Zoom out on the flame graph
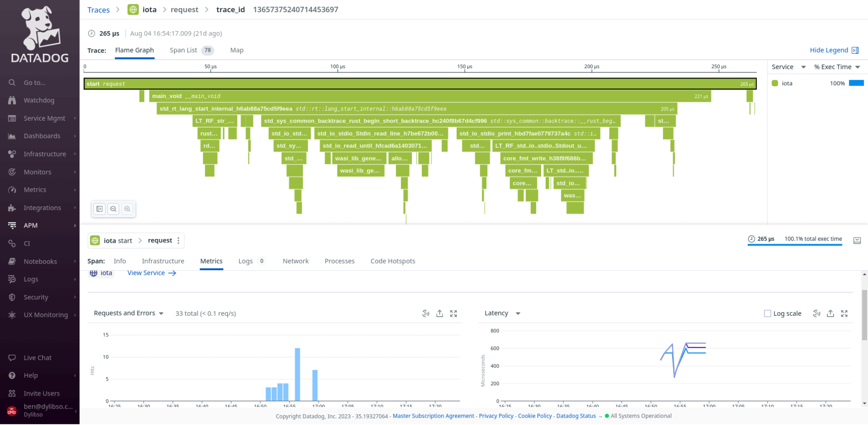The width and height of the screenshot is (868, 425). click(x=113, y=209)
